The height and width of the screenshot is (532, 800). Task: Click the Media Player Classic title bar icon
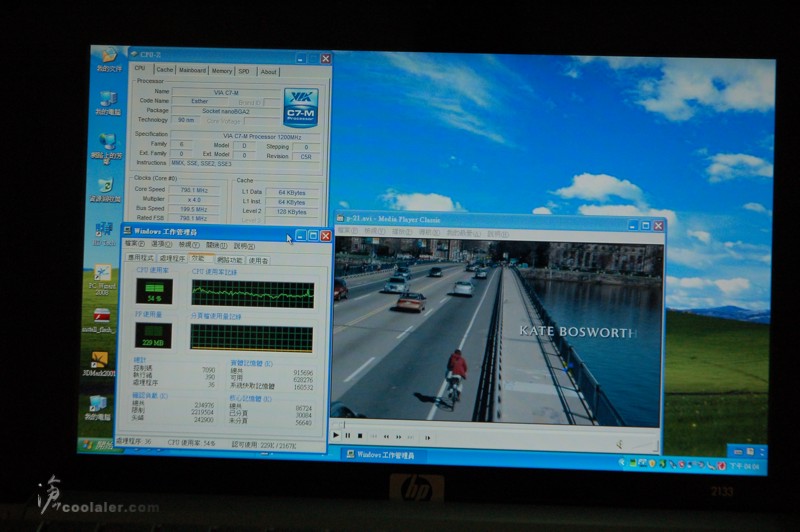pos(340,218)
